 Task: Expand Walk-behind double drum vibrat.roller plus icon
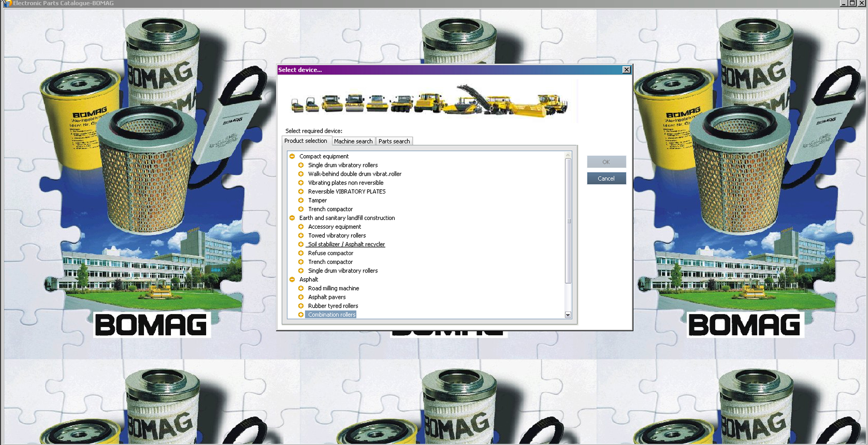click(x=301, y=174)
